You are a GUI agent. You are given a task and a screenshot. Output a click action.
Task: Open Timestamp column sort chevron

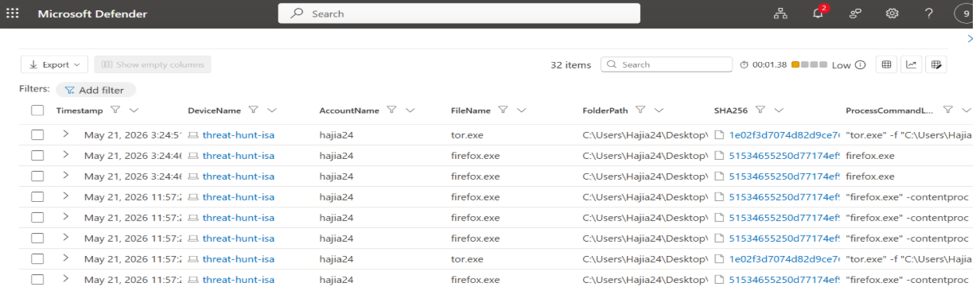tap(134, 111)
